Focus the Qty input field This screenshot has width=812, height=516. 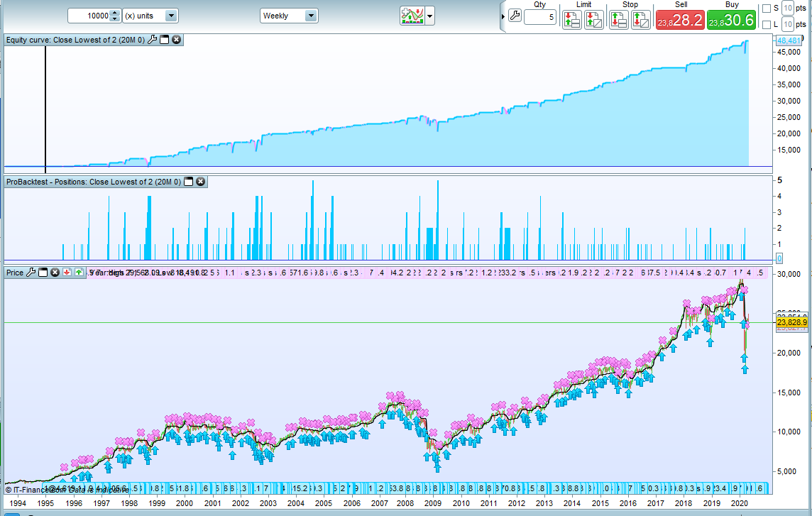coord(540,17)
